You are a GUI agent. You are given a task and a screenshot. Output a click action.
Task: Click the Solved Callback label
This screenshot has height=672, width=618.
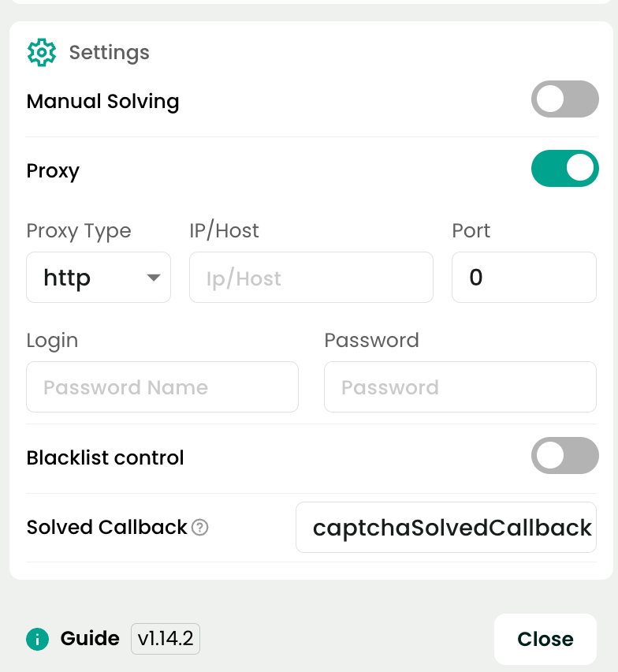pyautogui.click(x=106, y=527)
